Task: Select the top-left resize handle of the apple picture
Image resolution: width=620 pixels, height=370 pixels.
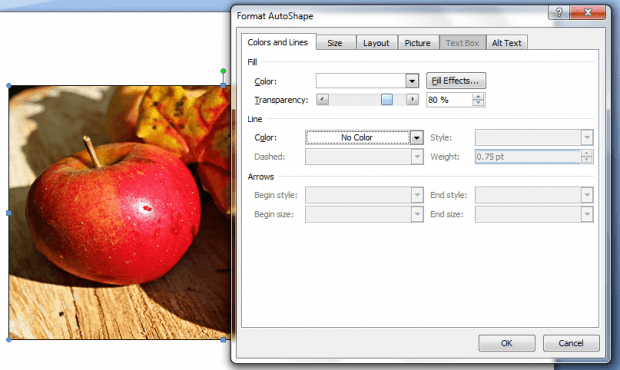Action: (9, 85)
